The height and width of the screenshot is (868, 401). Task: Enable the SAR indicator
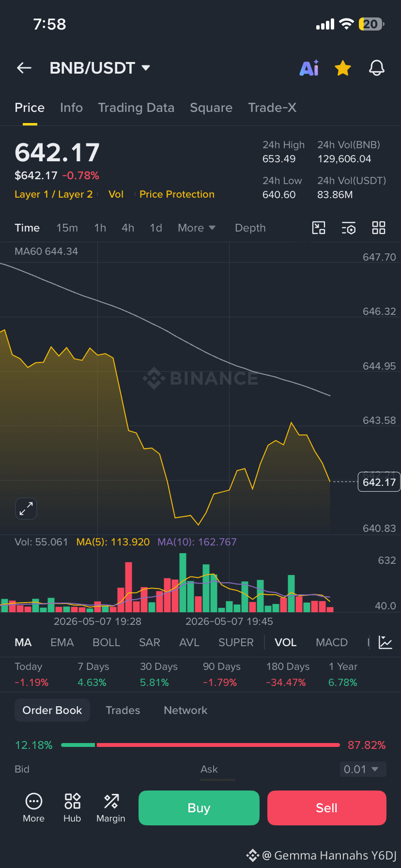(149, 642)
